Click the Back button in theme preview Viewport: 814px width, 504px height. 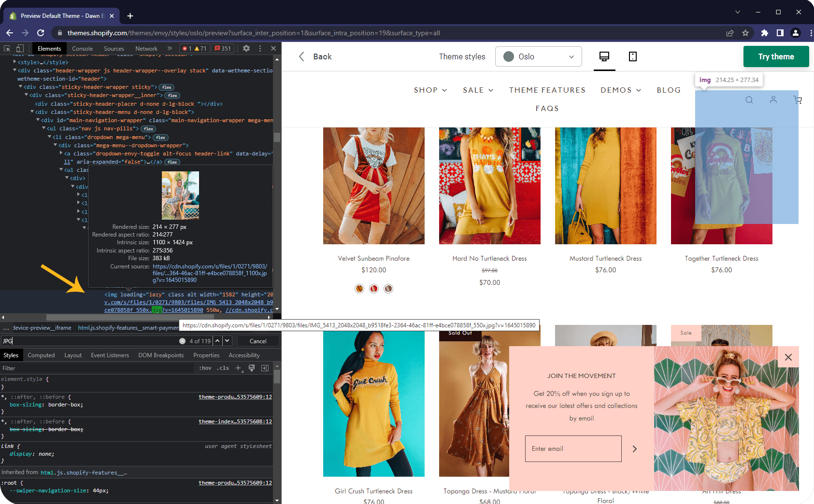(x=315, y=56)
